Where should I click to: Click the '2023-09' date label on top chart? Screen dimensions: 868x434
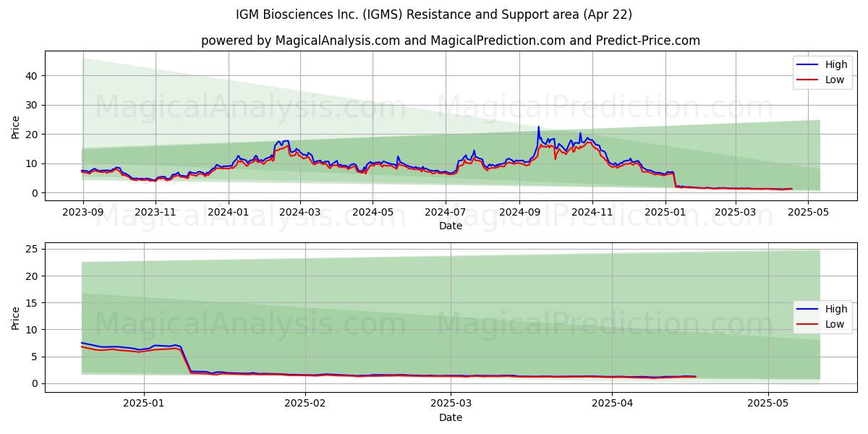tap(82, 213)
